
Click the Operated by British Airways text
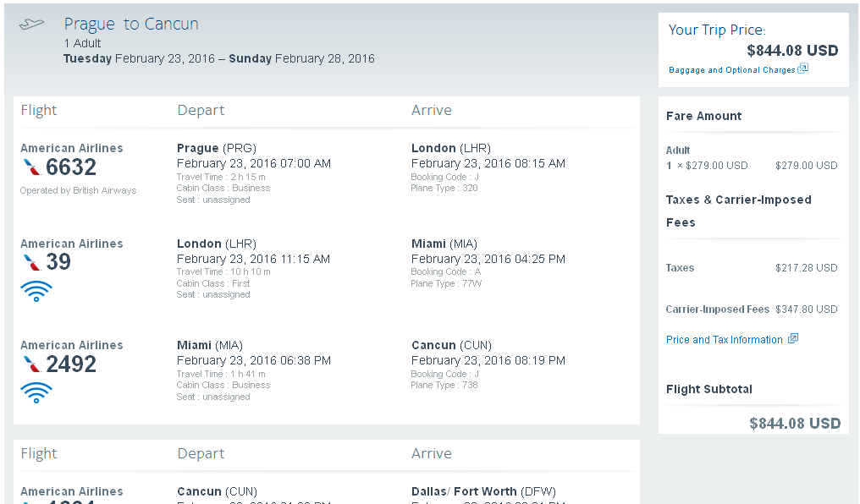pos(78,190)
